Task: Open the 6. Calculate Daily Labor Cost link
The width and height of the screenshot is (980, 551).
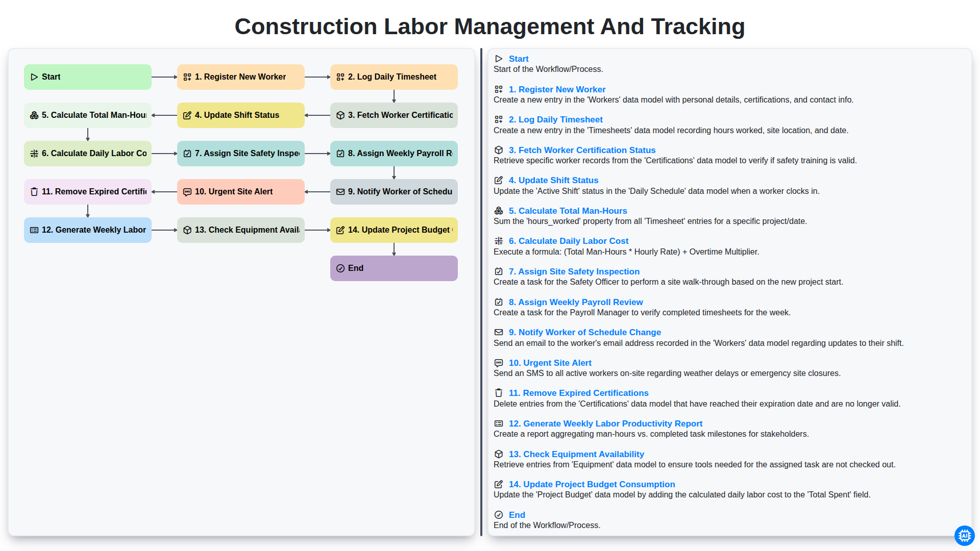Action: tap(568, 241)
